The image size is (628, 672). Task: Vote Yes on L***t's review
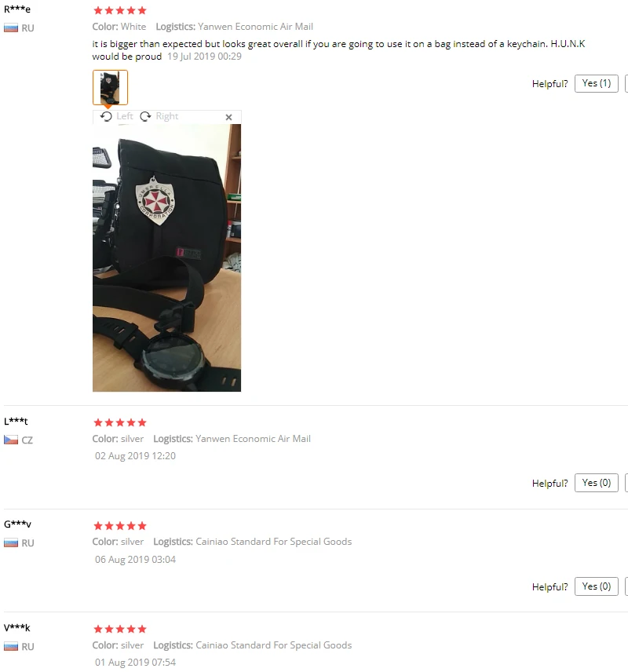(x=597, y=483)
